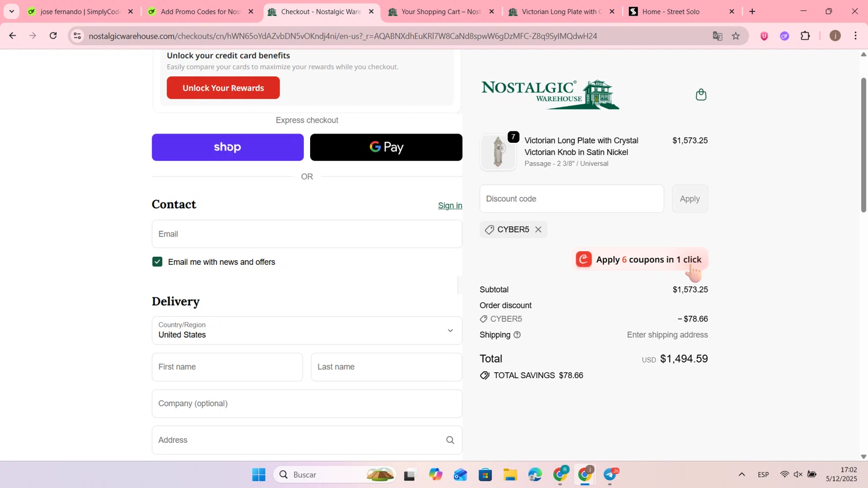868x488 pixels.
Task: Open the shopping bag cart icon
Action: [x=701, y=94]
